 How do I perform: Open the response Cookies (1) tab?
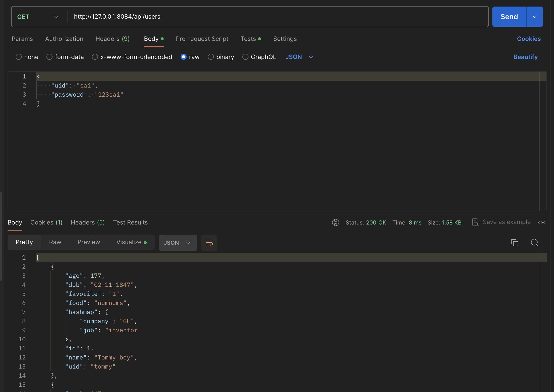coord(46,222)
